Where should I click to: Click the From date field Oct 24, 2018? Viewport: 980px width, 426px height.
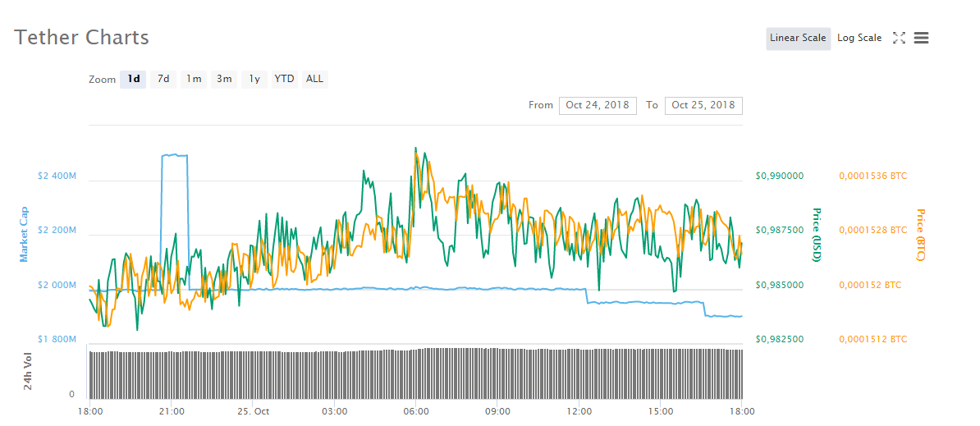pos(598,105)
